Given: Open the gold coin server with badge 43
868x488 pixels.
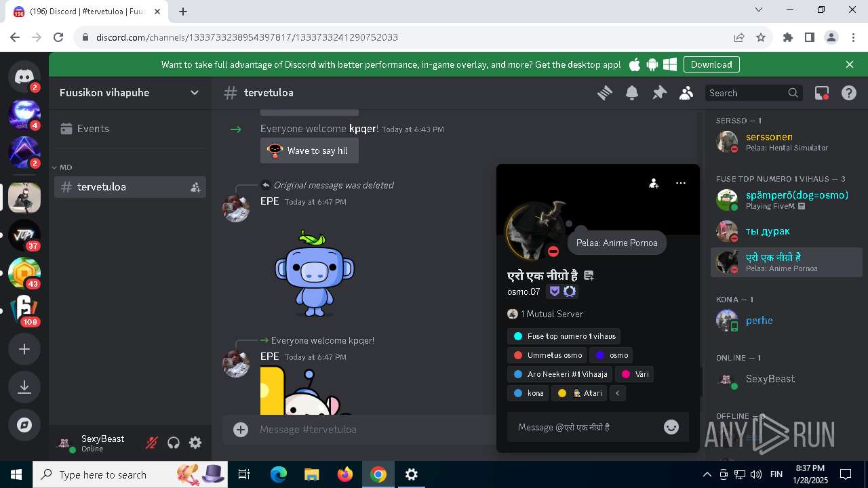Looking at the screenshot, I should click(x=24, y=273).
